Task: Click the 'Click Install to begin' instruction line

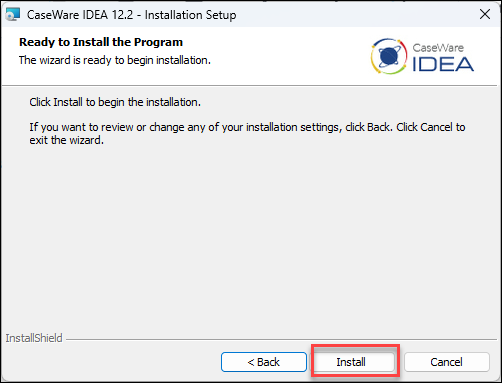Action: click(115, 102)
